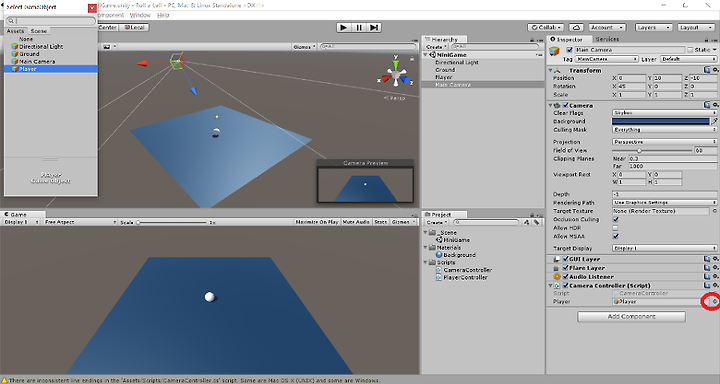Select Main Camera in the object picker
The width and height of the screenshot is (720, 384).
(51, 61)
